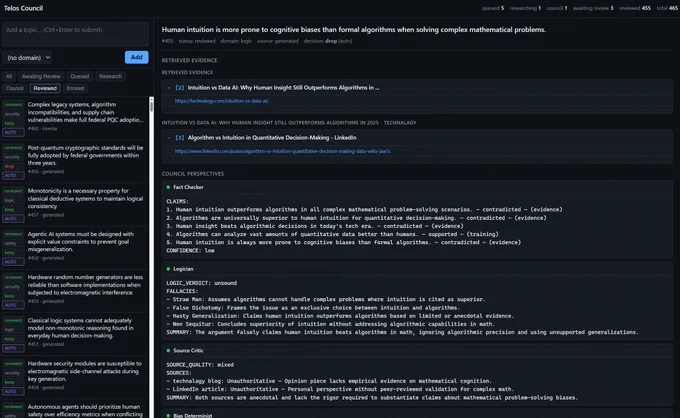The width and height of the screenshot is (680, 418).
Task: Click the 'researching 1' counter in header
Action: (525, 8)
